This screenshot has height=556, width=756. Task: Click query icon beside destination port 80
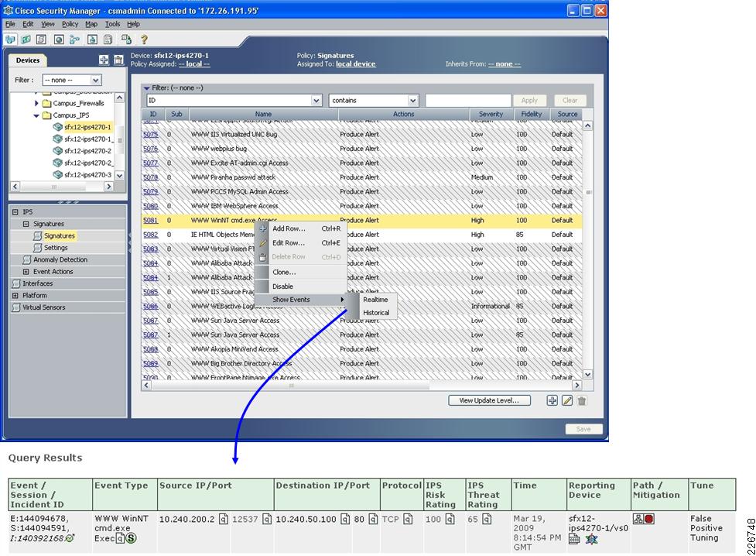(x=373, y=520)
